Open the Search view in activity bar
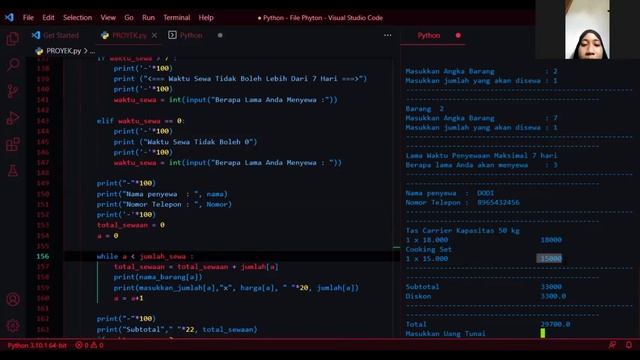The height and width of the screenshot is (360, 640). (13, 65)
